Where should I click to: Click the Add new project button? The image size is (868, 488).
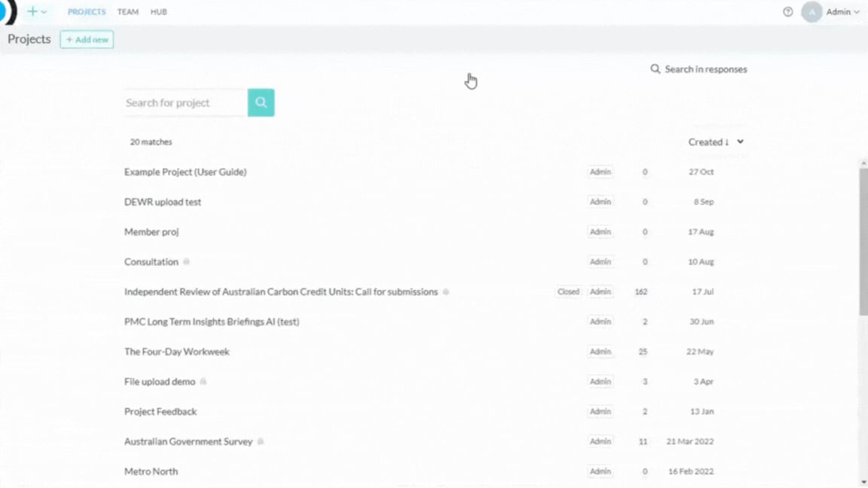(x=87, y=39)
